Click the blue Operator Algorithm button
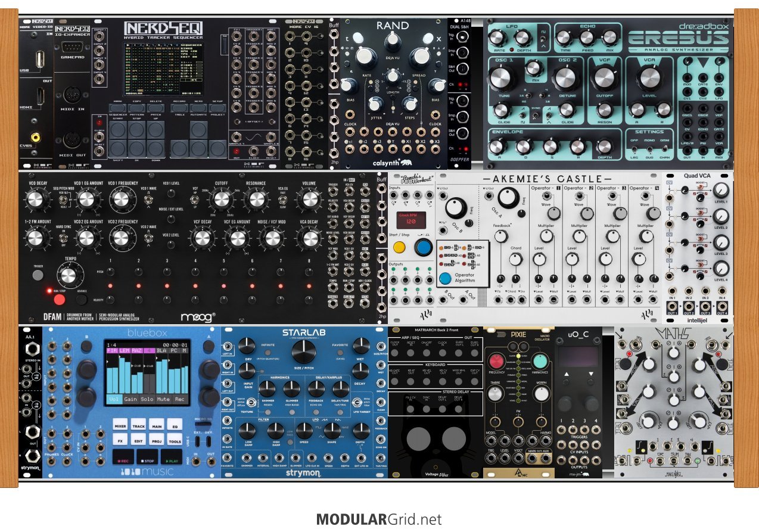The width and height of the screenshot is (759, 532). 445,278
